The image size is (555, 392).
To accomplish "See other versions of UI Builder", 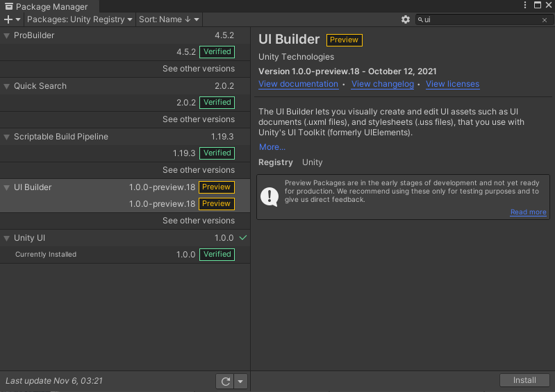I will click(199, 221).
